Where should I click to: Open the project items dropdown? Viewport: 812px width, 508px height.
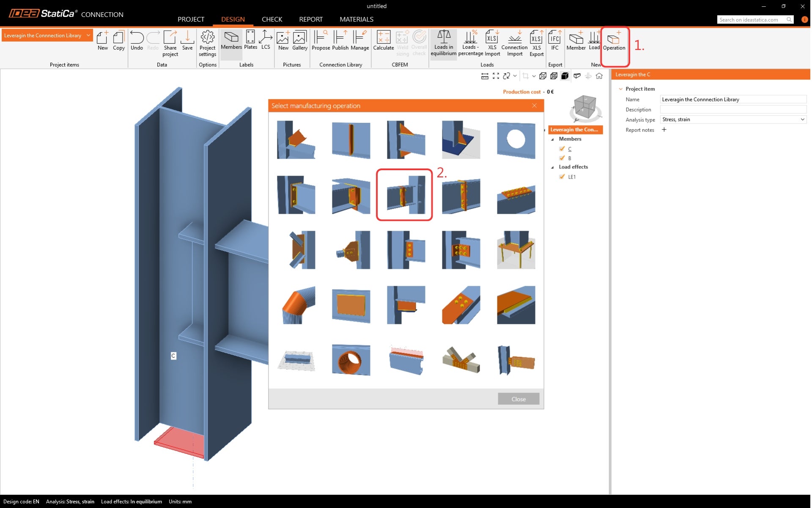point(47,36)
